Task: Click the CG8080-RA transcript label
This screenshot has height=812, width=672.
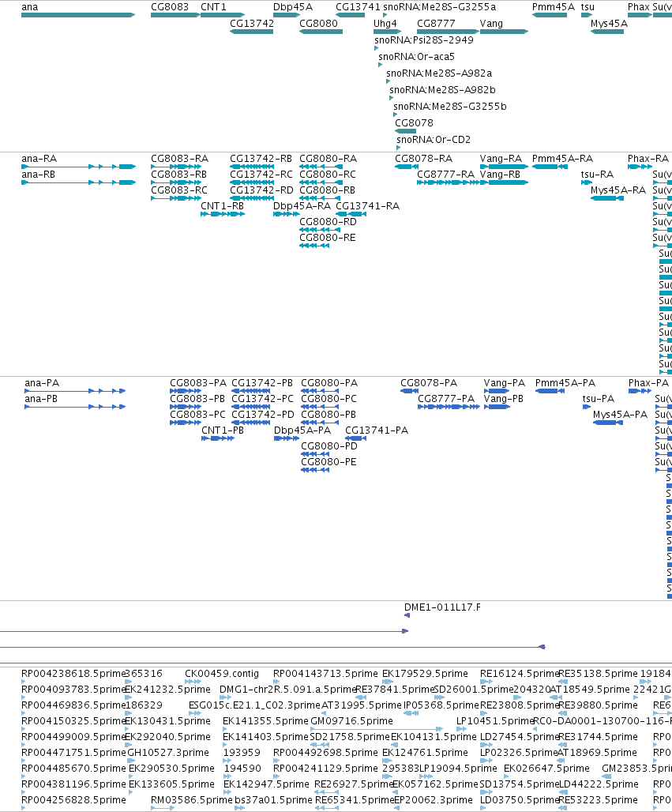Action: [x=328, y=159]
